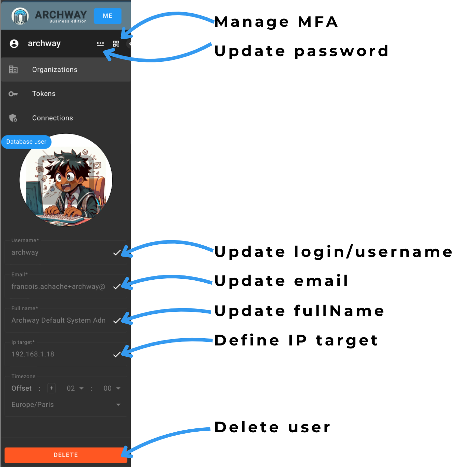Open the update password dots icon

pyautogui.click(x=100, y=44)
